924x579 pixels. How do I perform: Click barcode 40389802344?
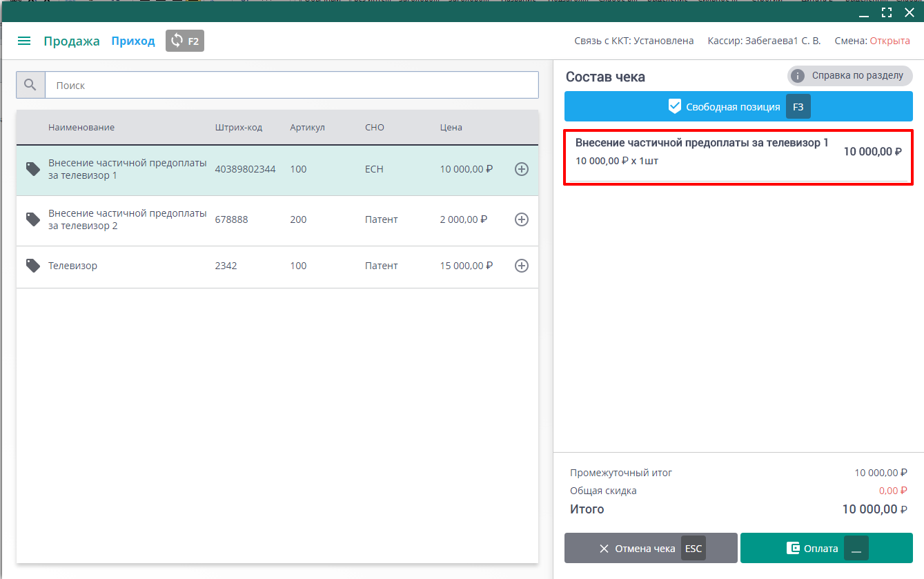point(245,169)
